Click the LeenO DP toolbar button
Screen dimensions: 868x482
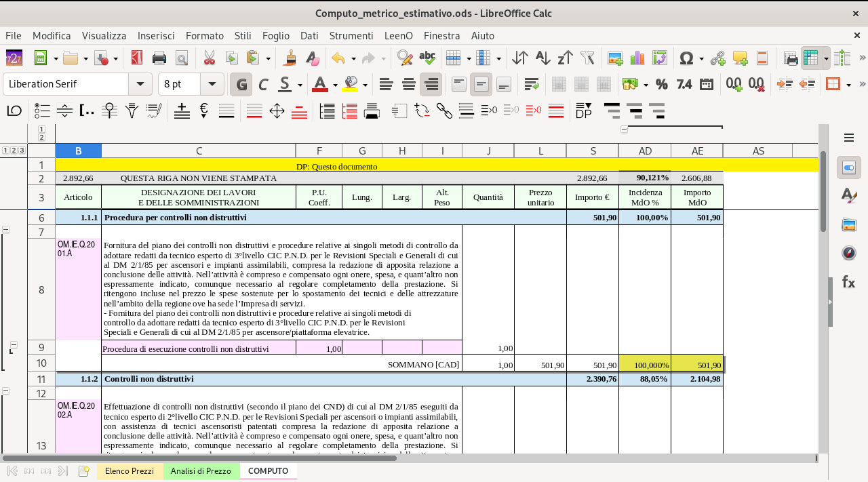583,111
